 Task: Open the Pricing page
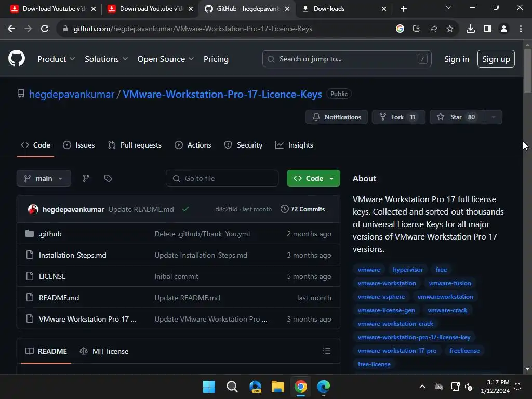coord(216,59)
